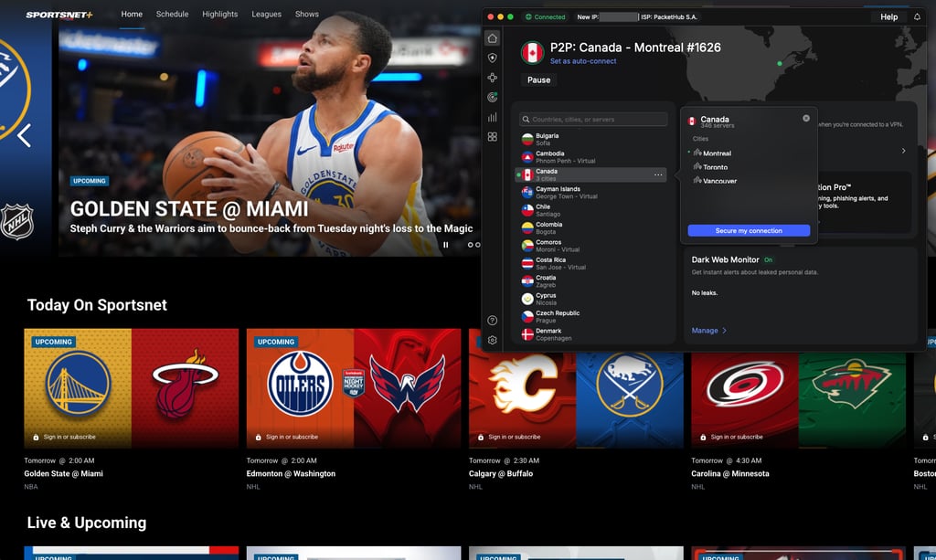Click Sign in or subscribe on the Carolina card
This screenshot has width=936, height=560.
pos(737,438)
